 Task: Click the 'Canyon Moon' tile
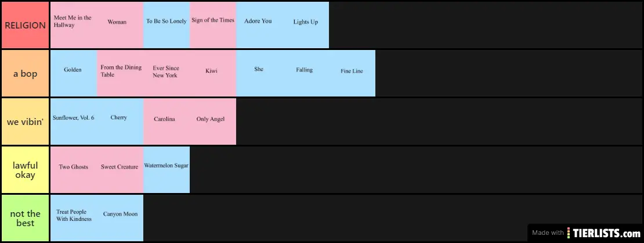click(120, 218)
